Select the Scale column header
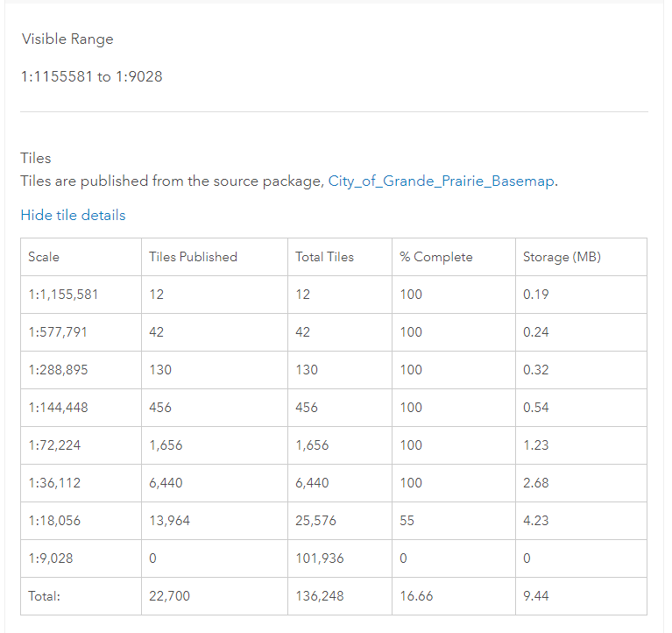Viewport: 672px width, 633px height. (81, 257)
